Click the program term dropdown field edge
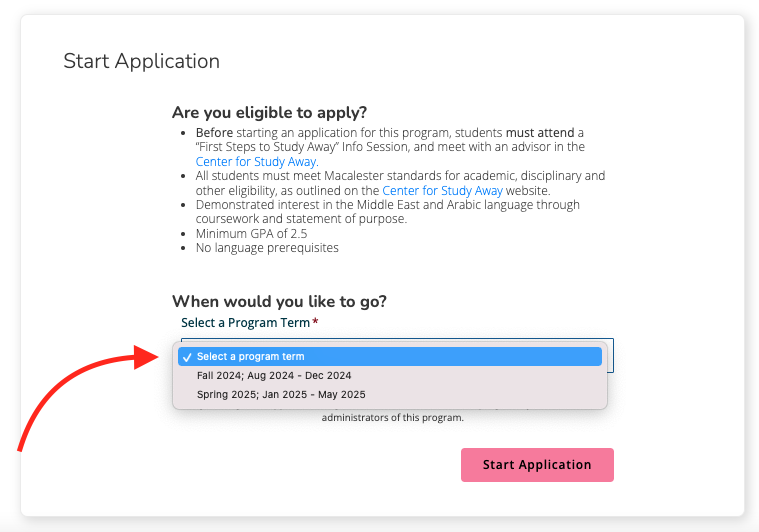This screenshot has height=532, width=759. tap(610, 353)
